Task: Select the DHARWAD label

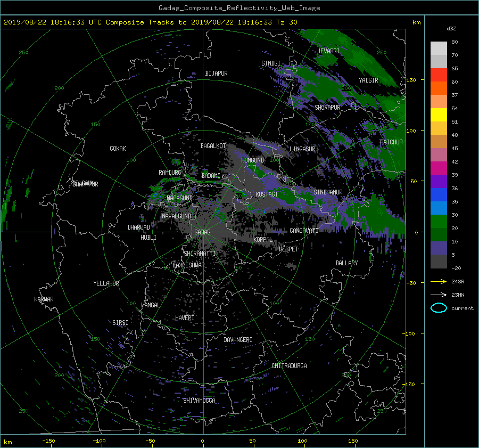Action: point(138,227)
